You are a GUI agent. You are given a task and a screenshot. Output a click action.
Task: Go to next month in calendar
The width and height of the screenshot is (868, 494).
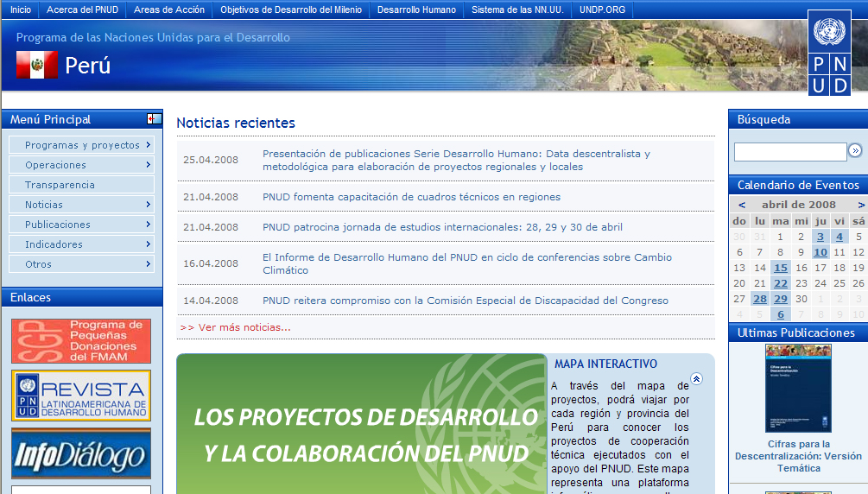click(x=860, y=205)
